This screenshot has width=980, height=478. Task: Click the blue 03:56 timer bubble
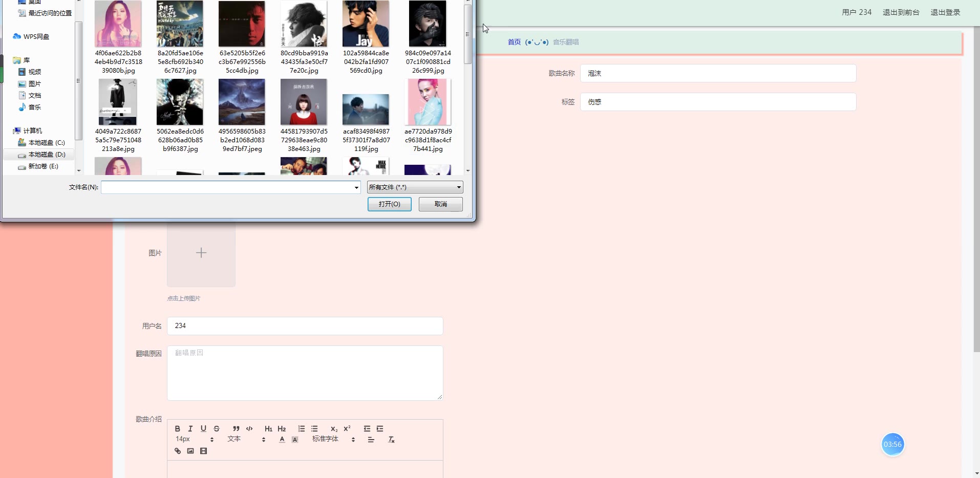[x=892, y=444]
